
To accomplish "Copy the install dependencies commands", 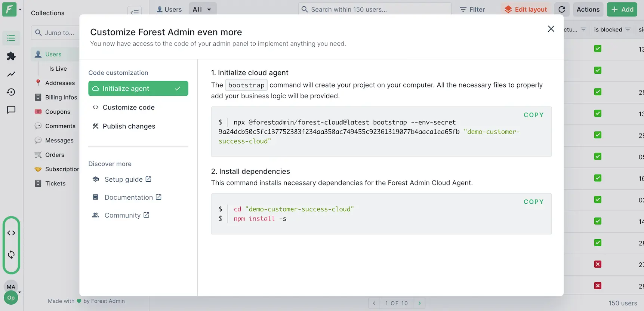I will pyautogui.click(x=533, y=201).
